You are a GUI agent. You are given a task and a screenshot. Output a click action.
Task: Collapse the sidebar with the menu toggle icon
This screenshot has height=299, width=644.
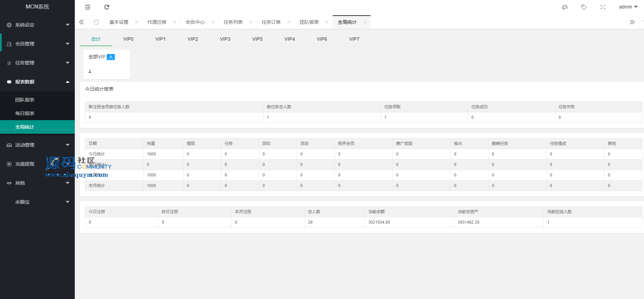(x=88, y=7)
